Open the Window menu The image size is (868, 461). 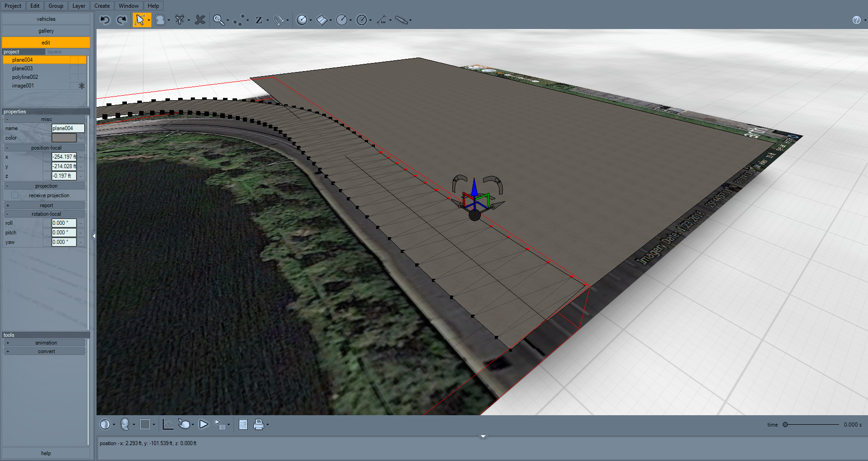(x=129, y=6)
